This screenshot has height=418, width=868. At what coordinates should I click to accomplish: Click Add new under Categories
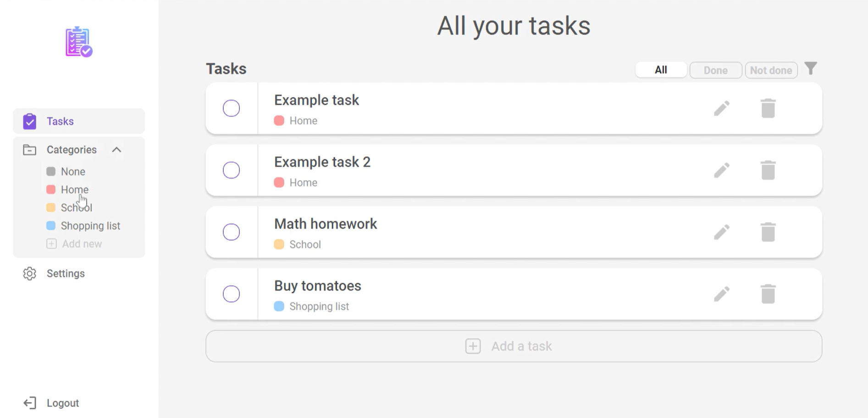pyautogui.click(x=74, y=244)
